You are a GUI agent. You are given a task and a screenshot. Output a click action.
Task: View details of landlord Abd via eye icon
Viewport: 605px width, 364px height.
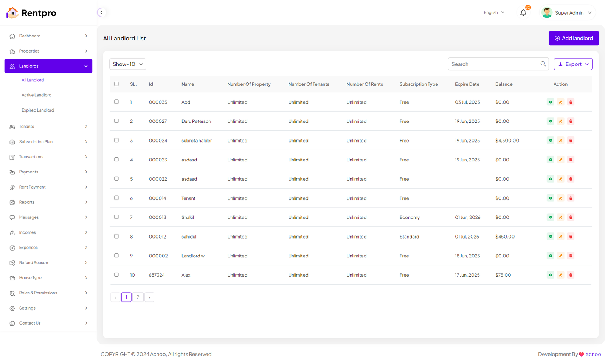(551, 102)
